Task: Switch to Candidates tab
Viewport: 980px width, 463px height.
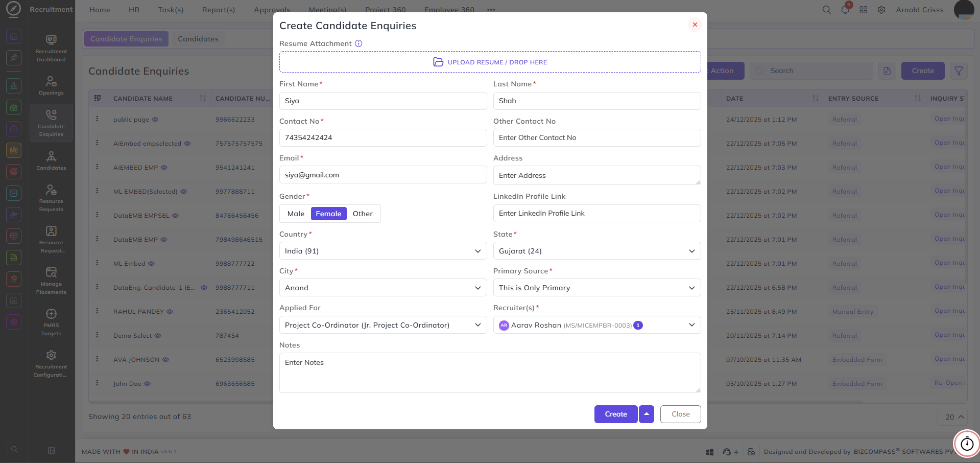Action: [198, 39]
